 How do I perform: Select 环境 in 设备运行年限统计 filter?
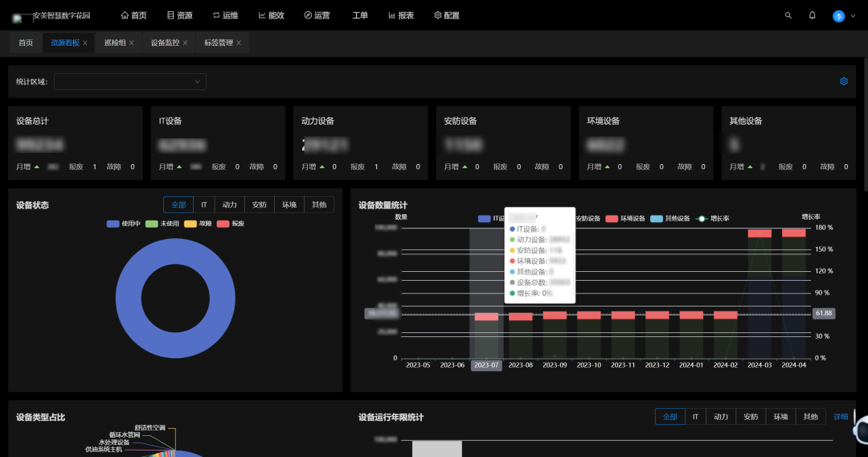(780, 417)
